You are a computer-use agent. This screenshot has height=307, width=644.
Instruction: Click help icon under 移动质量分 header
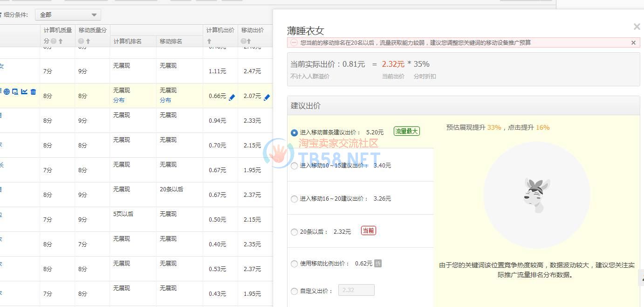tap(81, 42)
